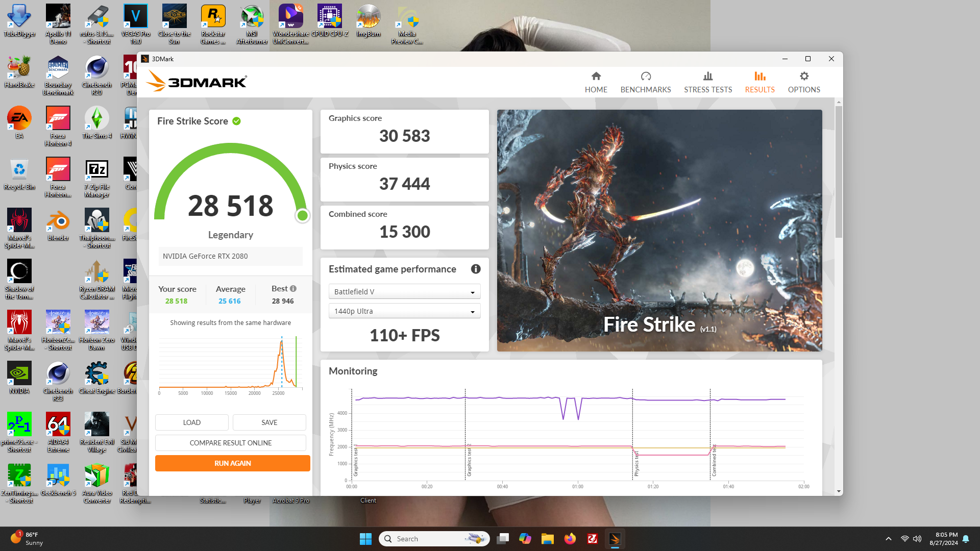Click the Windows Start button
980x551 pixels.
(365, 539)
